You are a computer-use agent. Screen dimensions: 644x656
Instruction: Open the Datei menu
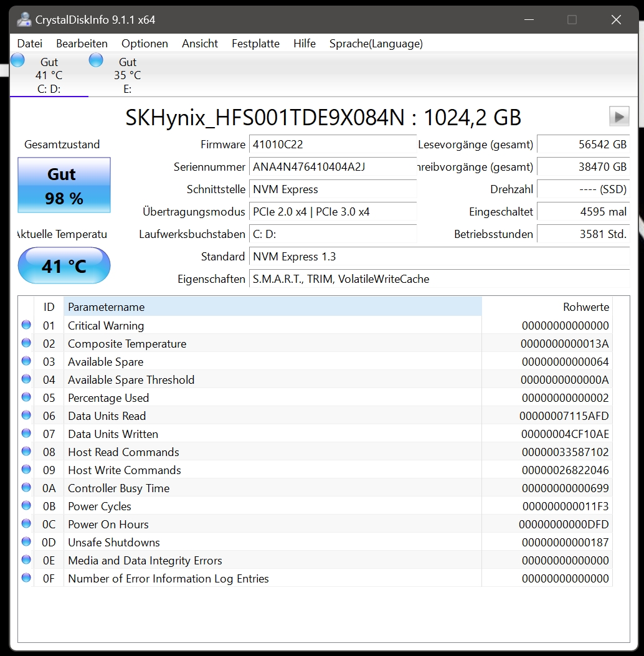tap(30, 44)
